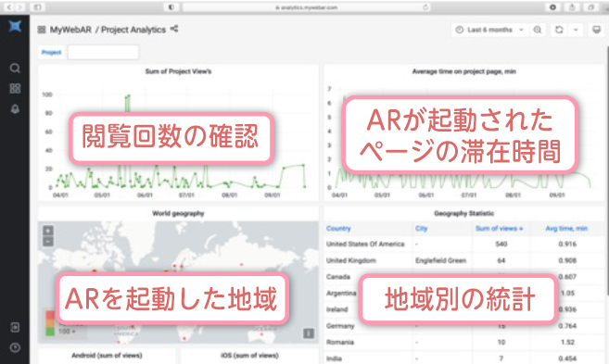Click the map legend color swatches

(50, 323)
